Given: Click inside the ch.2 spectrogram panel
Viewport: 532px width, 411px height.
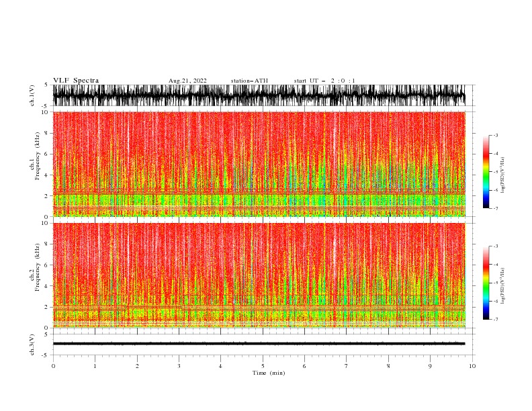Looking at the screenshot, I should 259,275.
